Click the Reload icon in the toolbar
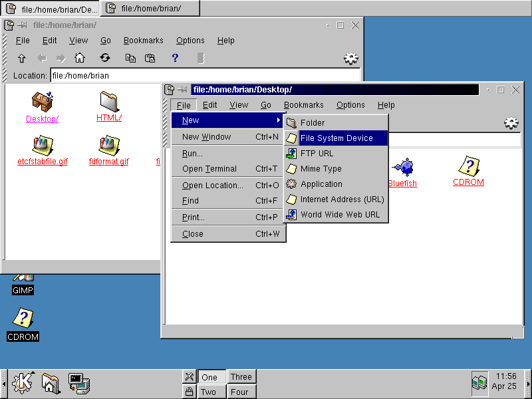Screen dimensions: 532x399 pyautogui.click(x=105, y=59)
